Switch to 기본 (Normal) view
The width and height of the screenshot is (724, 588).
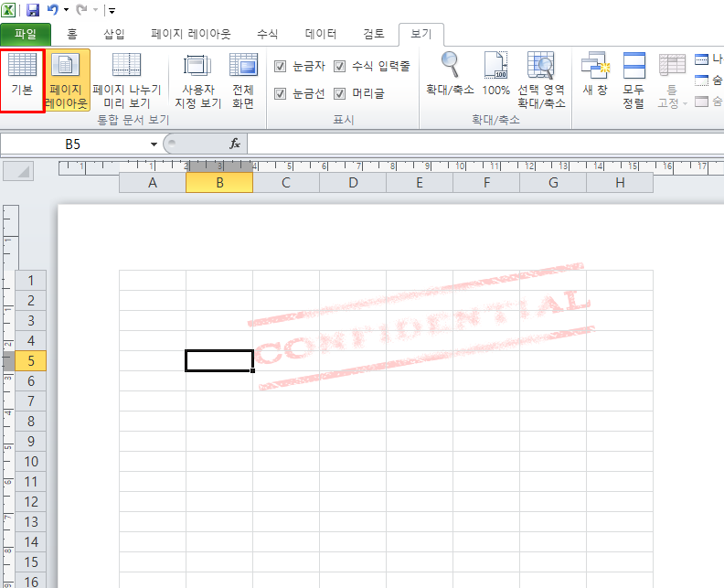click(22, 80)
